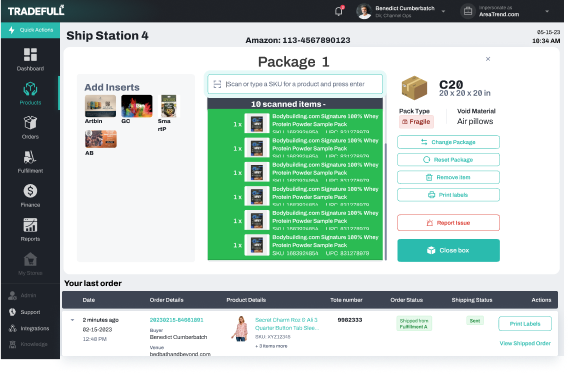Click Print Labels in last order row
577x374 pixels.
pos(525,324)
